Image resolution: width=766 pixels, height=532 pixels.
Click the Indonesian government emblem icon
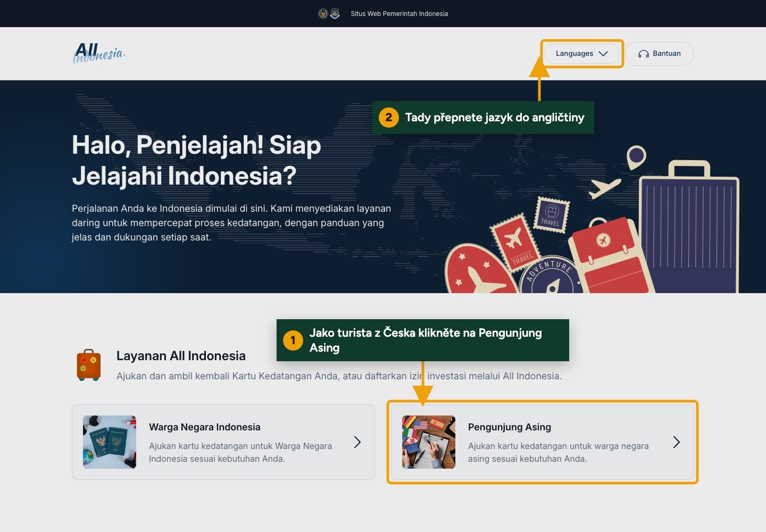(323, 14)
